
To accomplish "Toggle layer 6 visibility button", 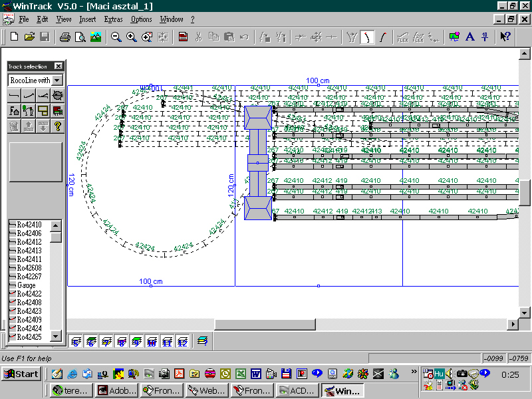I will (x=91, y=341).
